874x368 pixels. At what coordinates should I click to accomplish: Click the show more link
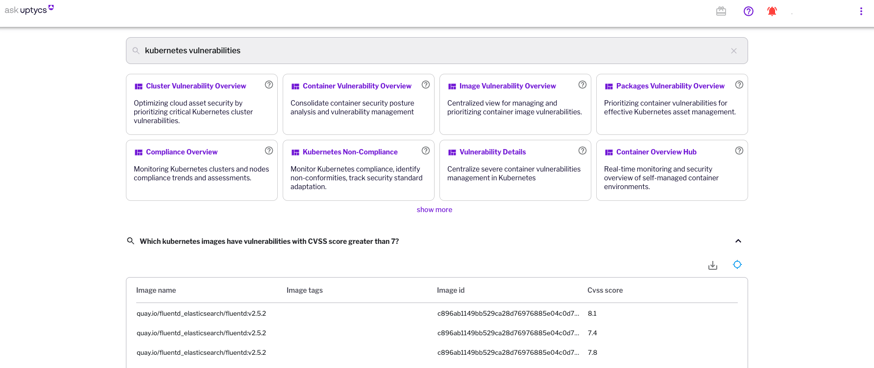coord(434,210)
